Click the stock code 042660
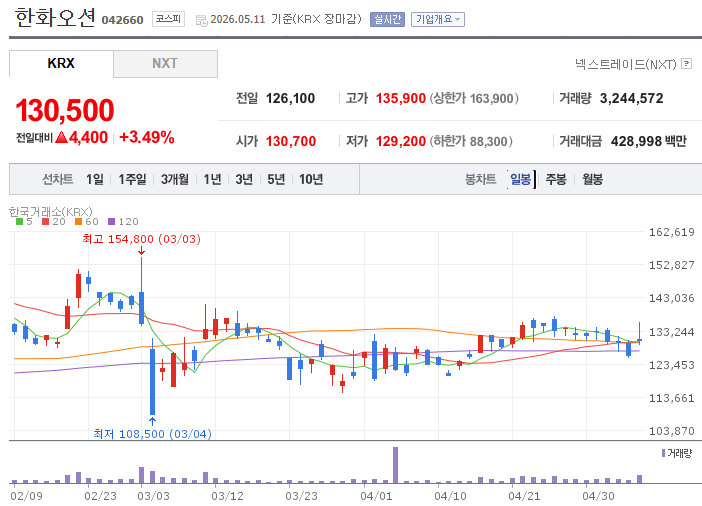702x506 pixels. pyautogui.click(x=122, y=20)
